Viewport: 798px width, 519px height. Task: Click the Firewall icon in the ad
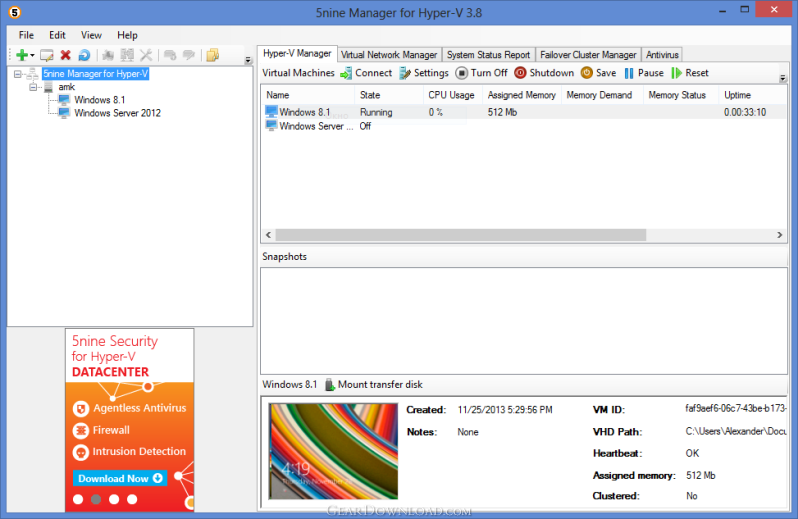(x=80, y=430)
